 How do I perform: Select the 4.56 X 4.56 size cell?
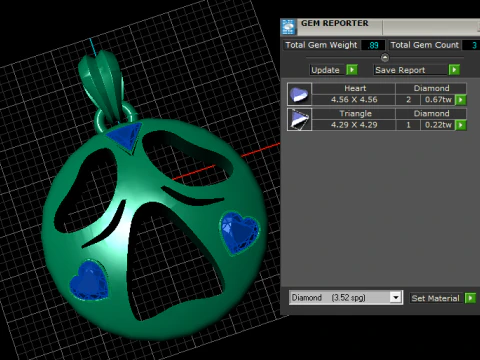354,100
